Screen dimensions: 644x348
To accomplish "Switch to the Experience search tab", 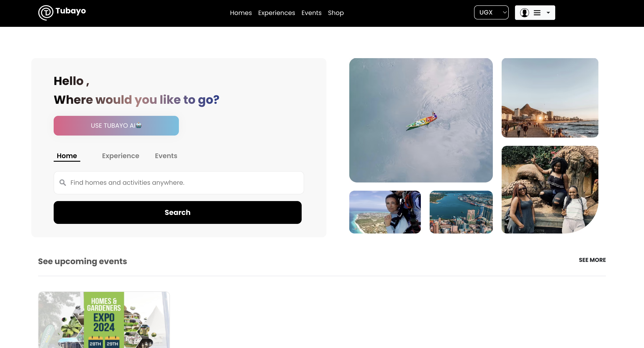I will (121, 156).
